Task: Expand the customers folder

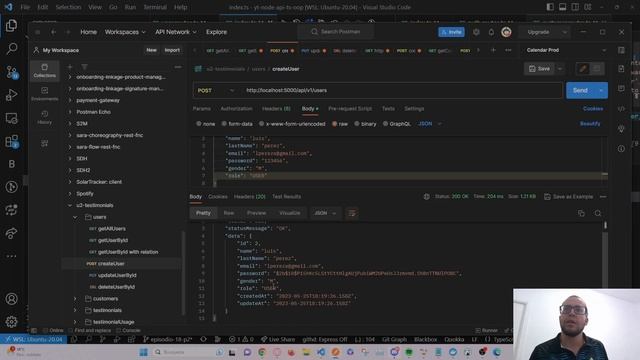Action: pos(75,298)
